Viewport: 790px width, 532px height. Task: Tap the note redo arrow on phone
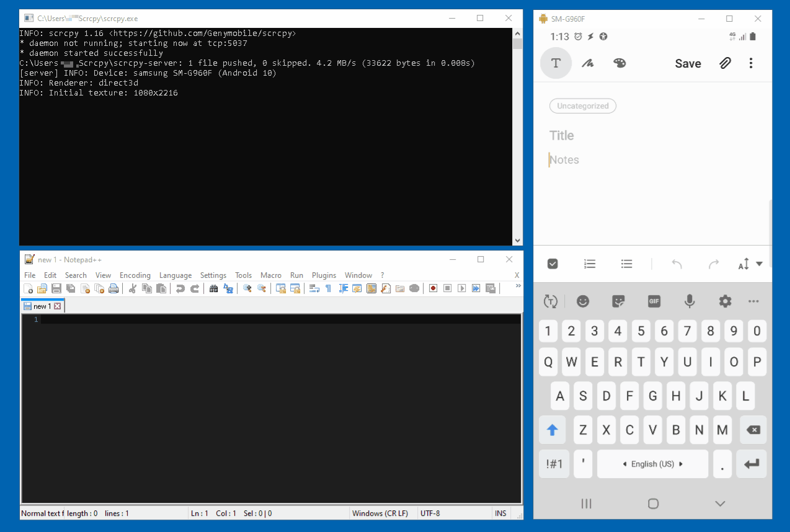(714, 264)
